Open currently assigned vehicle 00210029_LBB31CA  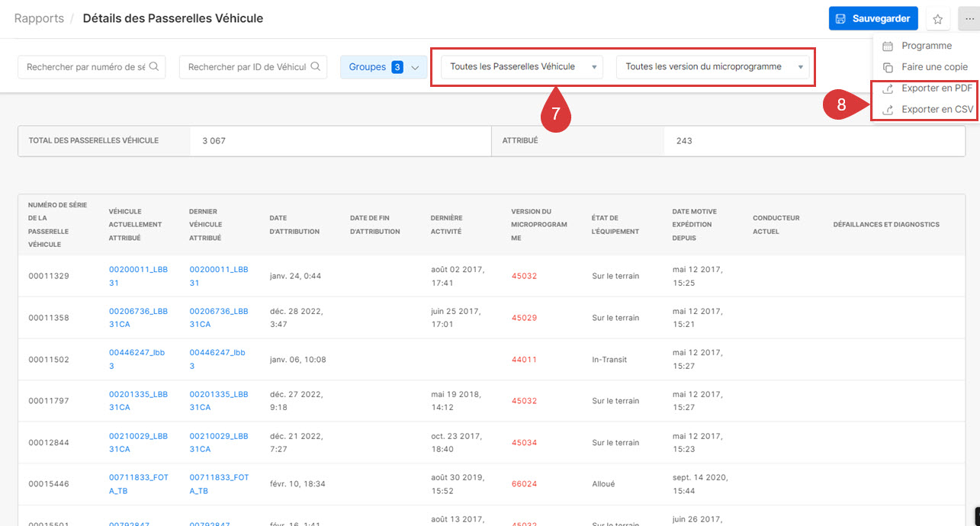click(x=138, y=443)
